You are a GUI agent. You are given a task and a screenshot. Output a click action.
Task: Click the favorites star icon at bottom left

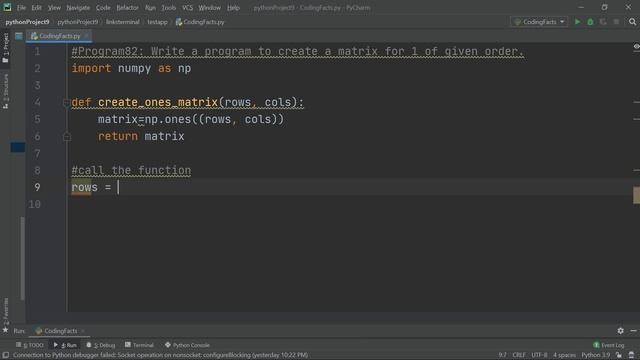click(x=5, y=330)
